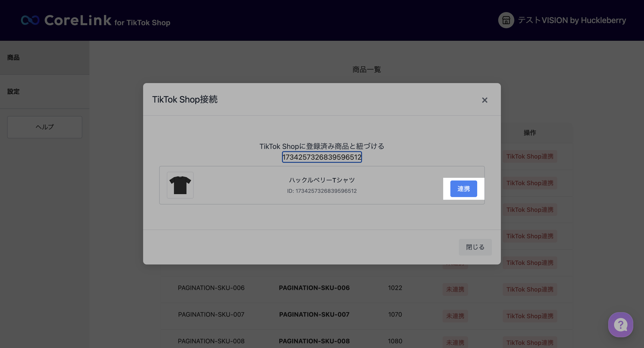This screenshot has height=348, width=644.
Task: Click the ヘルプ sidebar button
Action: pyautogui.click(x=45, y=127)
